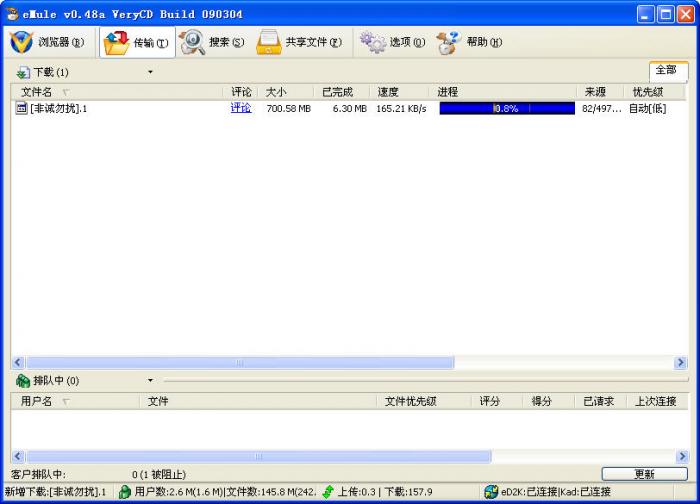Click the download progress bar at 0.8%
This screenshot has width=700, height=504.
tap(506, 108)
